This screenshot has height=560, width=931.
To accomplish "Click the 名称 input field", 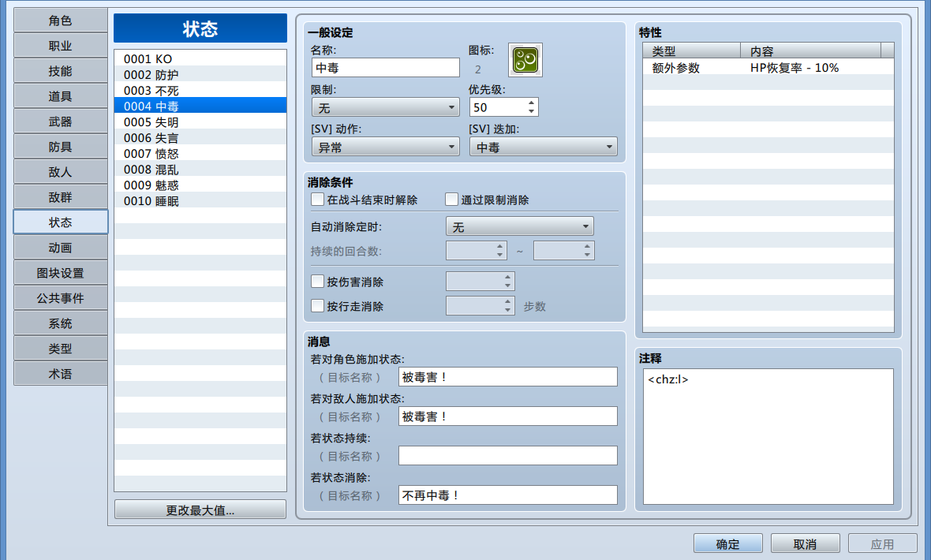I will [385, 68].
